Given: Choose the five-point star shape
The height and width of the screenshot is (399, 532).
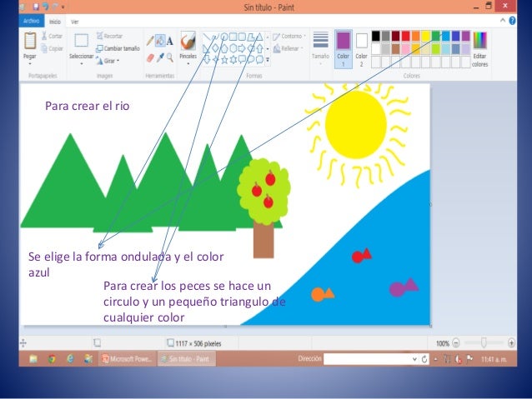Looking at the screenshot, I should tap(224, 60).
